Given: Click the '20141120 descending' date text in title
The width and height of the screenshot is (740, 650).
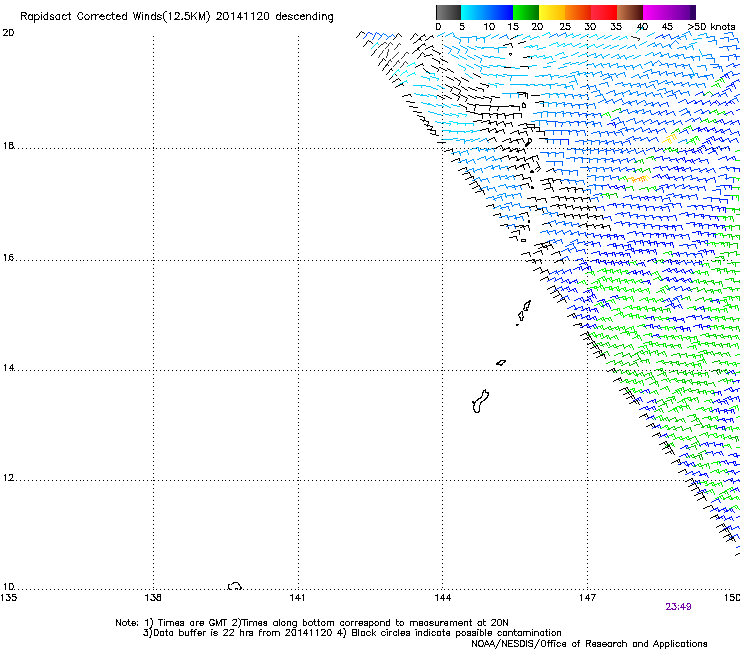Looking at the screenshot, I should click(x=275, y=17).
